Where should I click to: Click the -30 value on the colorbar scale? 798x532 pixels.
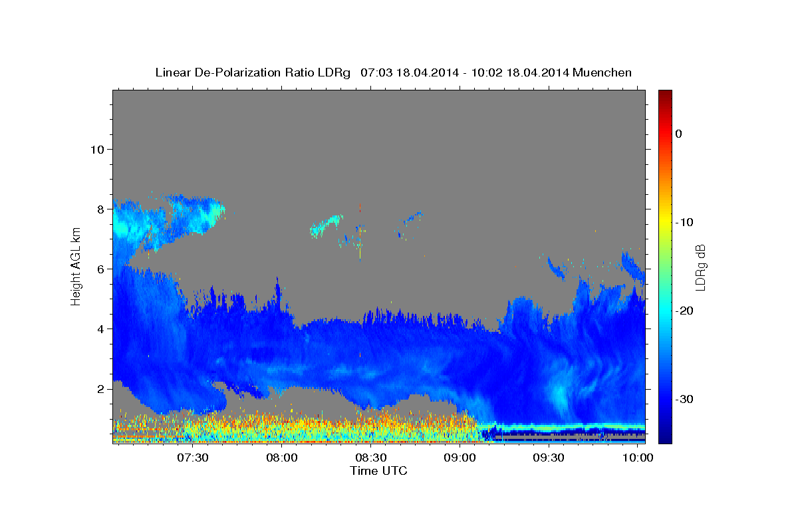click(x=684, y=399)
